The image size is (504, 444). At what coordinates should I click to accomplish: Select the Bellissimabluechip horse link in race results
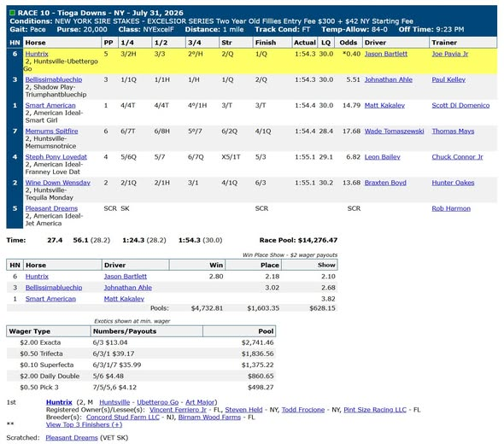coord(54,79)
